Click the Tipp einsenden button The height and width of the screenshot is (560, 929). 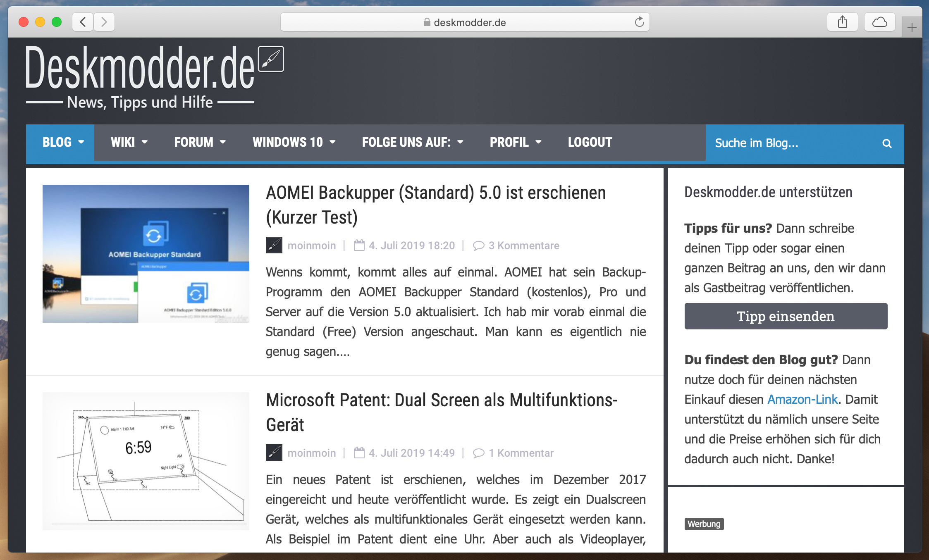786,316
